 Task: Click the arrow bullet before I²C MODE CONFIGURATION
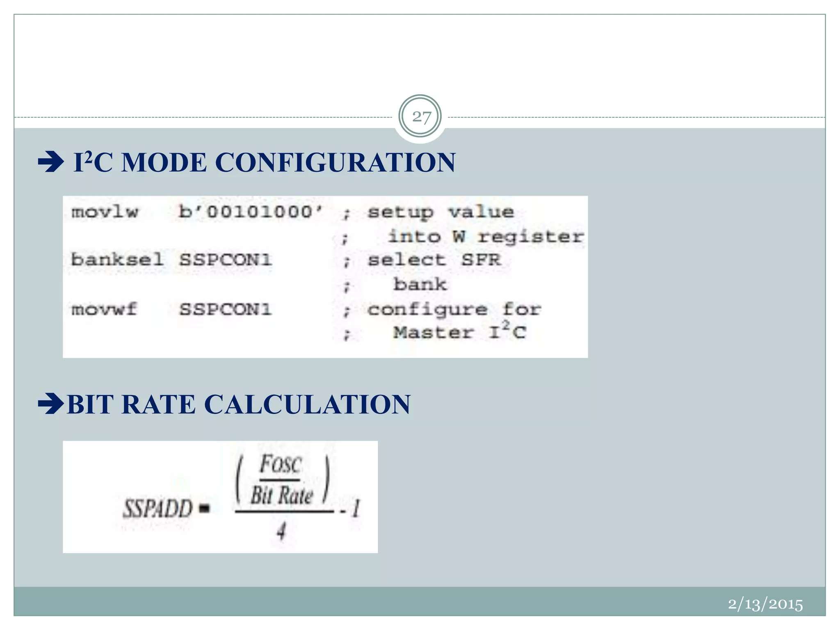click(x=51, y=162)
